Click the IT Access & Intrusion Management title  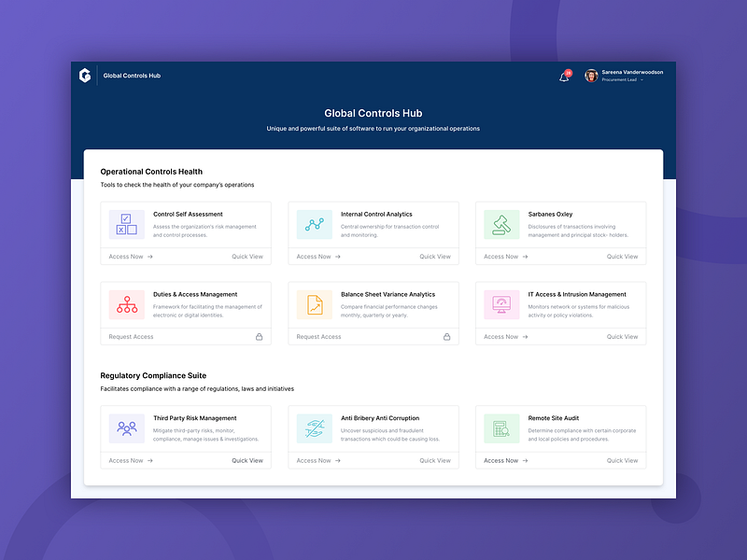tap(577, 294)
